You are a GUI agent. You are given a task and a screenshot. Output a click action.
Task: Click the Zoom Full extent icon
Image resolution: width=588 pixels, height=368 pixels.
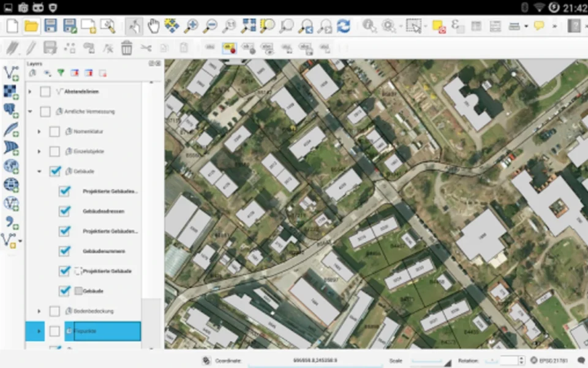click(248, 26)
